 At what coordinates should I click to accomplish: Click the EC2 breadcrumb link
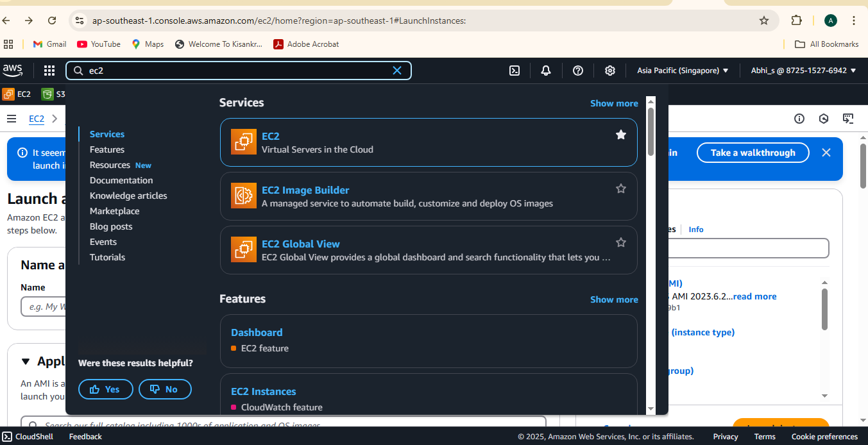[x=37, y=119]
